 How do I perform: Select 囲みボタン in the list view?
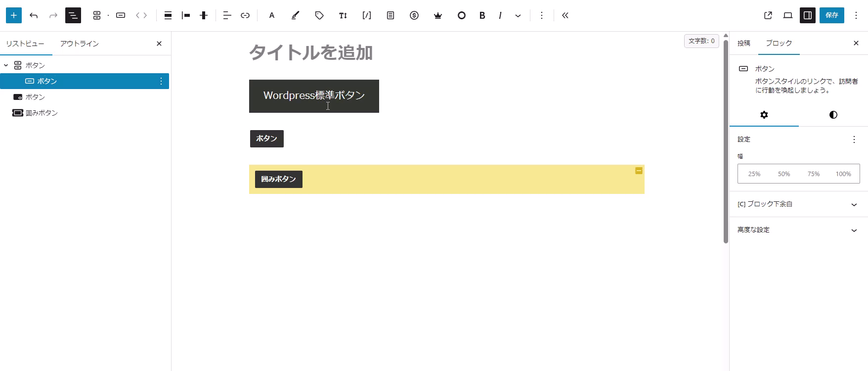42,113
